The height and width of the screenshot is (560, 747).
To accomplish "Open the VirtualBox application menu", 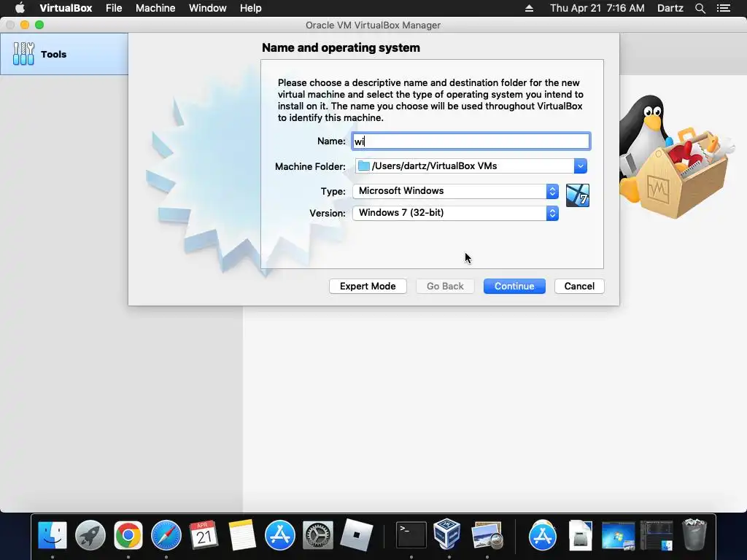I will tap(66, 8).
